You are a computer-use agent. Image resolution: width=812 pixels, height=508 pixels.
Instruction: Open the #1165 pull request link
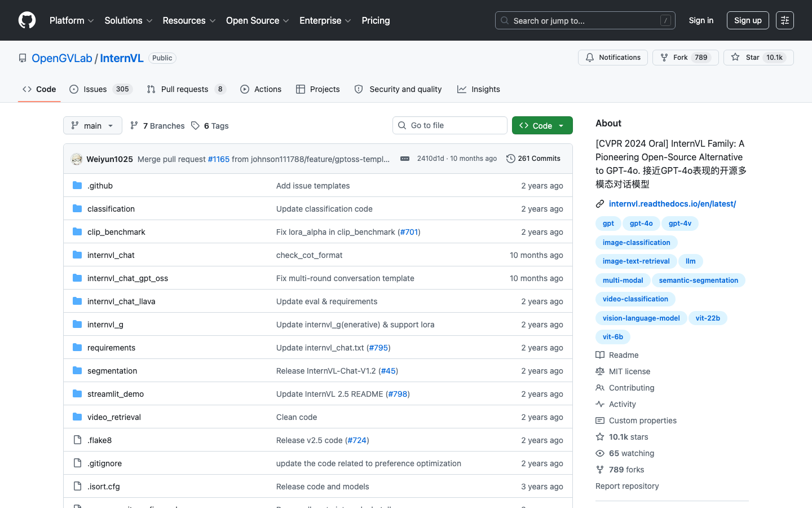[219, 159]
